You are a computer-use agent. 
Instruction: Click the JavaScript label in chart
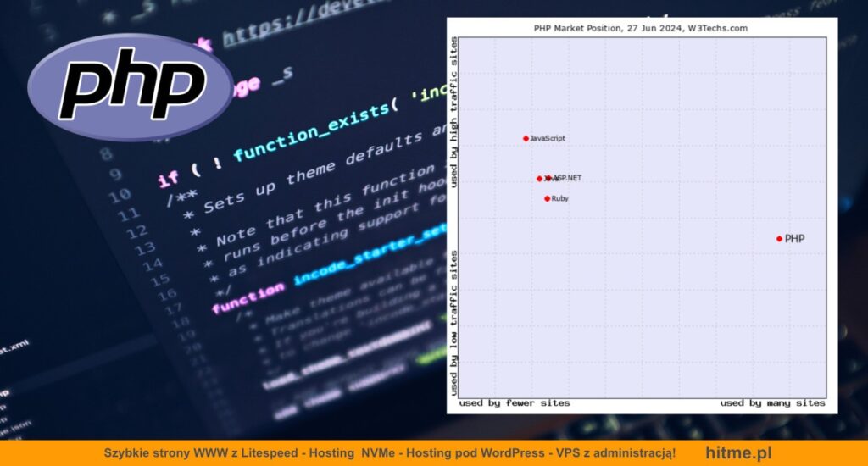pos(548,138)
